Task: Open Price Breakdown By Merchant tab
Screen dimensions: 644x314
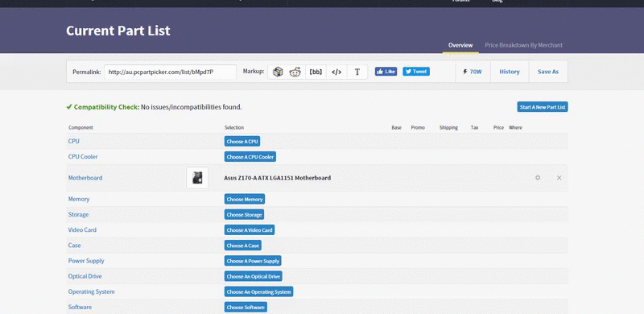Action: tap(524, 45)
